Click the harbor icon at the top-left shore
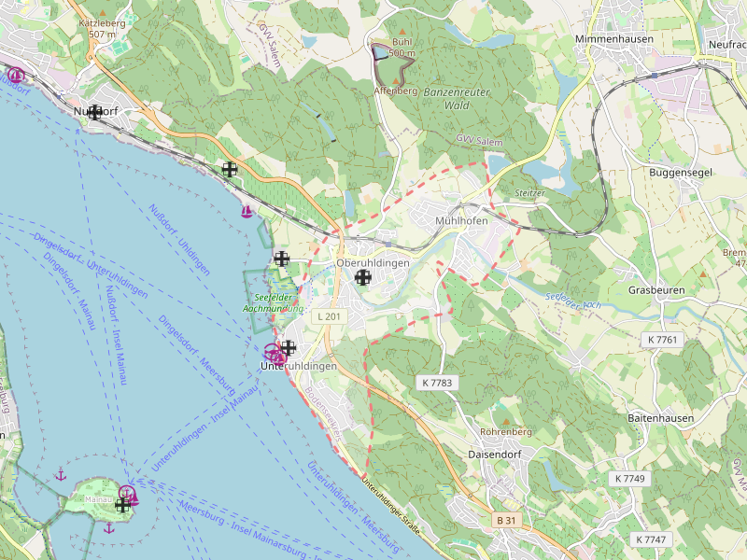This screenshot has width=747, height=560. (15, 75)
